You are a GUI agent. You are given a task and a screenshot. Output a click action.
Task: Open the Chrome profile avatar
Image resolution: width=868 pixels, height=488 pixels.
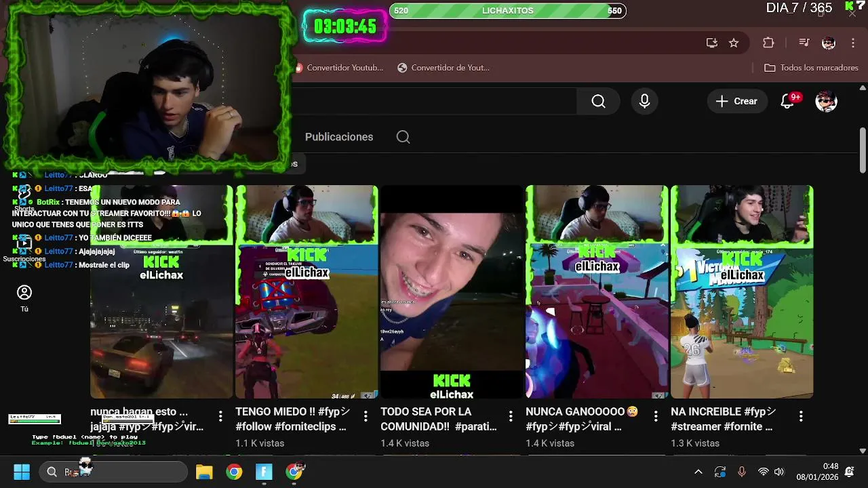point(829,43)
